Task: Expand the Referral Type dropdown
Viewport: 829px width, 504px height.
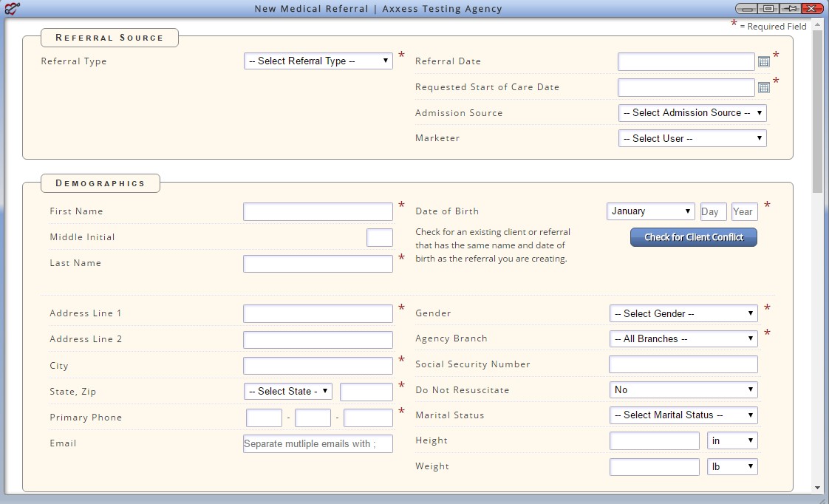Action: [x=318, y=61]
